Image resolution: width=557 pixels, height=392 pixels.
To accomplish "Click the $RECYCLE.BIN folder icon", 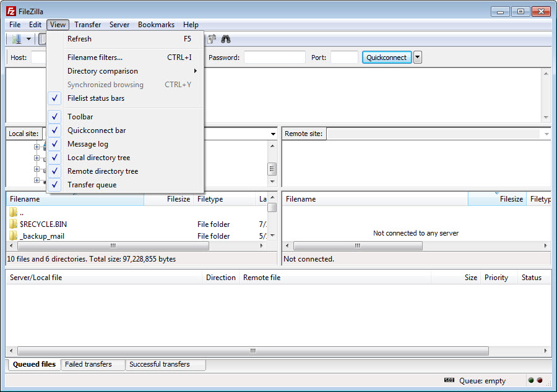I will (13, 224).
